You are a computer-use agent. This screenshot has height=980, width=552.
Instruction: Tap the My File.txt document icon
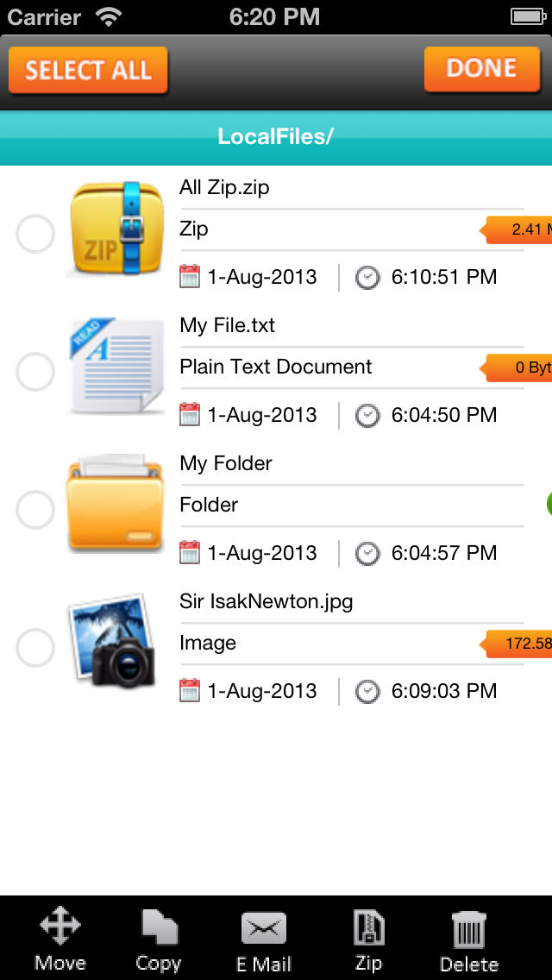116,366
